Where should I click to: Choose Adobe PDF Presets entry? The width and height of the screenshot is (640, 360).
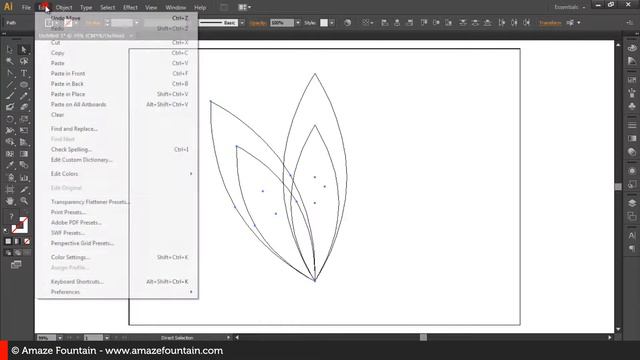click(x=117, y=223)
